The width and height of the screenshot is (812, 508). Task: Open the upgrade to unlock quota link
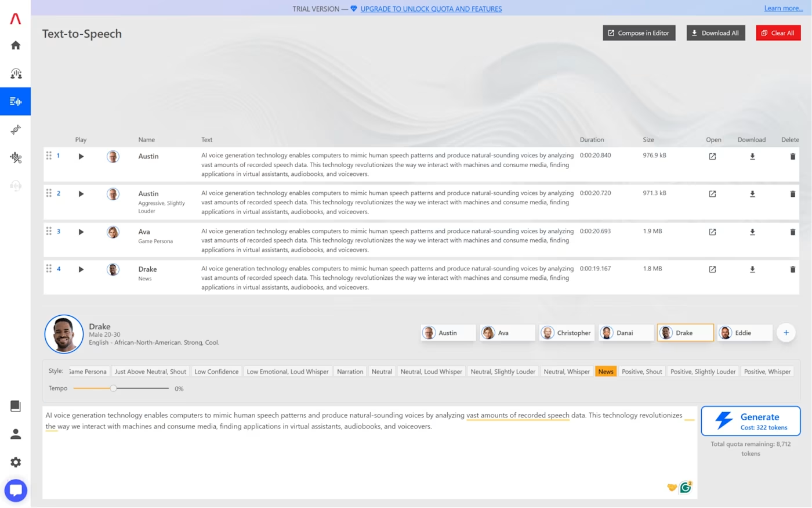pos(431,9)
